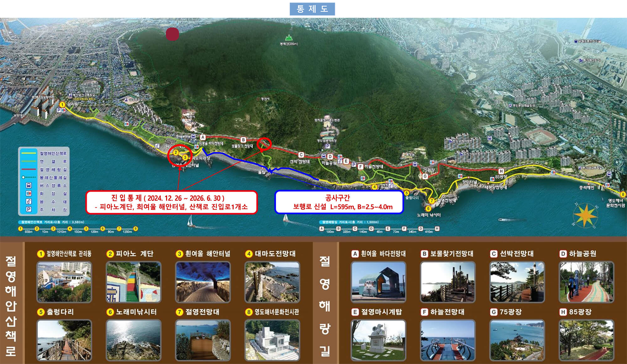Screen dimensions: 627x364
Task: Open the 영도해녀문화전시관 photo thumbnail
Action: (272, 340)
